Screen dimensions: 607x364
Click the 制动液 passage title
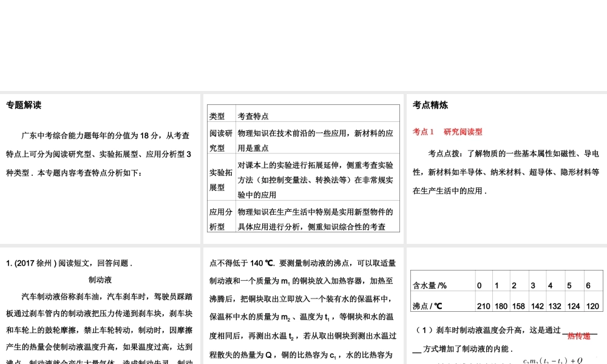(x=100, y=280)
